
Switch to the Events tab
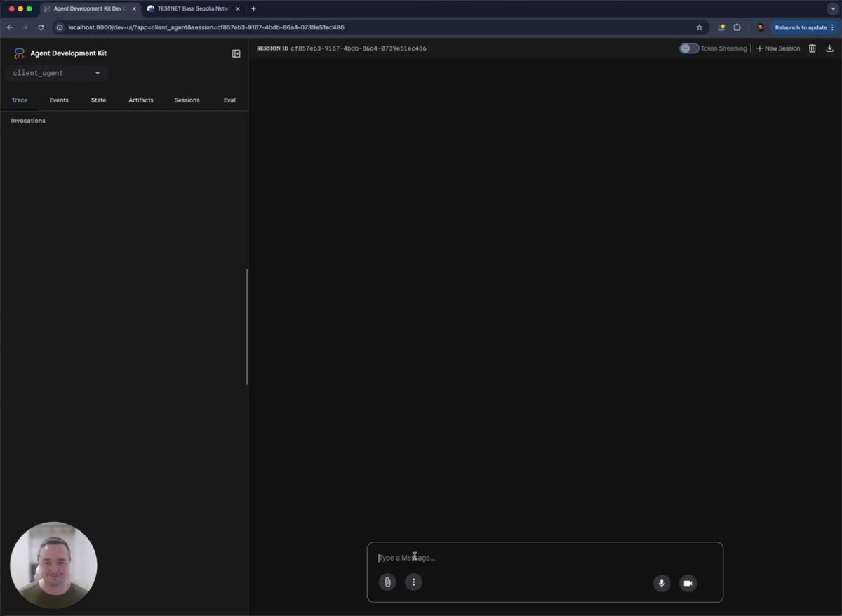pos(58,100)
